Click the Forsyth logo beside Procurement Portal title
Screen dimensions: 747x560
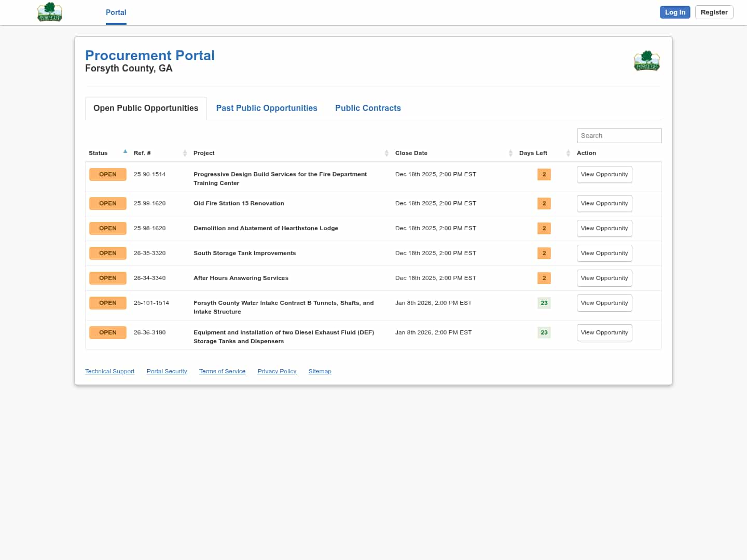pyautogui.click(x=646, y=61)
